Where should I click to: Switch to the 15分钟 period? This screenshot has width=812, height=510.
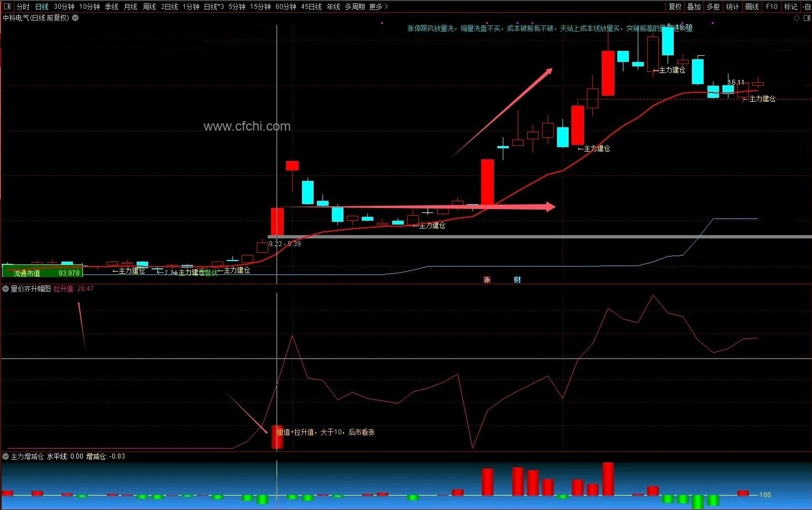(260, 7)
